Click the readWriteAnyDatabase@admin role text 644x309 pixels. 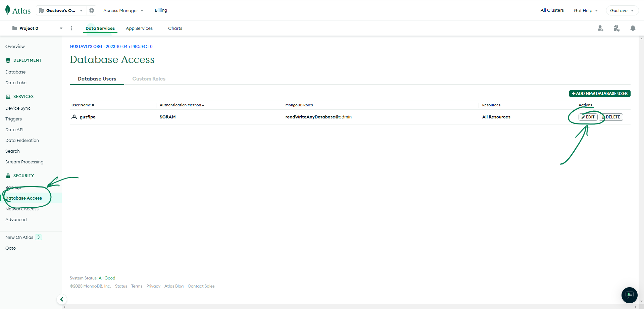click(318, 117)
